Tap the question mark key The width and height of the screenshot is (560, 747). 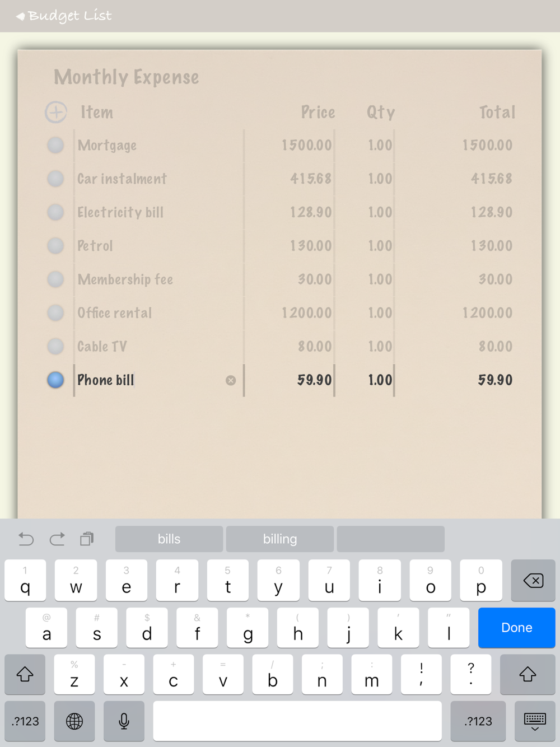(x=471, y=674)
